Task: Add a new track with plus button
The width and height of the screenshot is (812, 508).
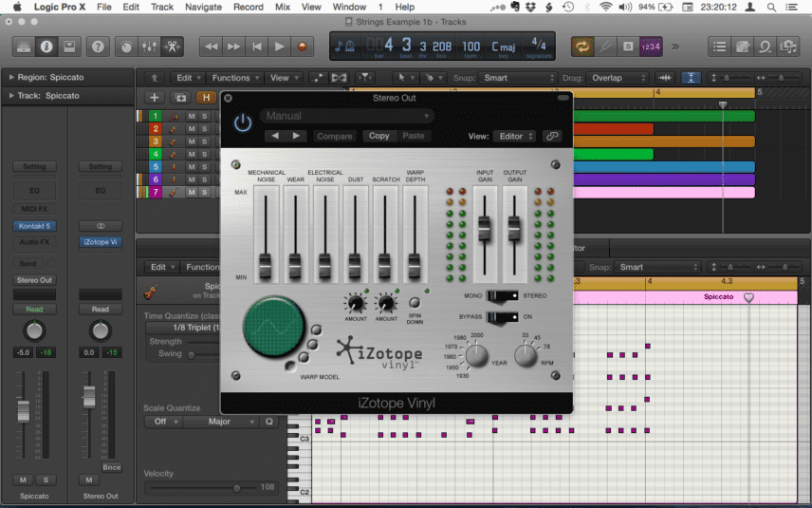Action: pyautogui.click(x=154, y=98)
